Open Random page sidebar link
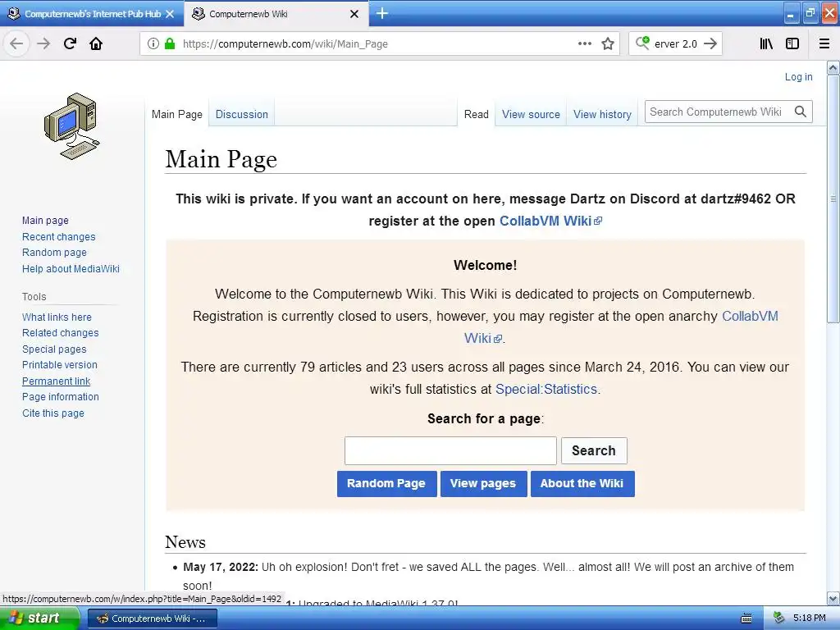840x630 pixels. point(54,253)
